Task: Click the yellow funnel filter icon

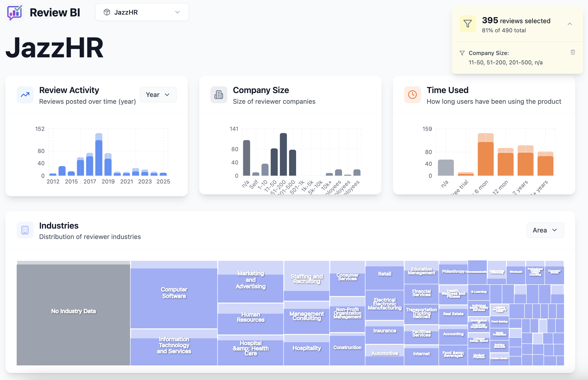Action: [467, 24]
